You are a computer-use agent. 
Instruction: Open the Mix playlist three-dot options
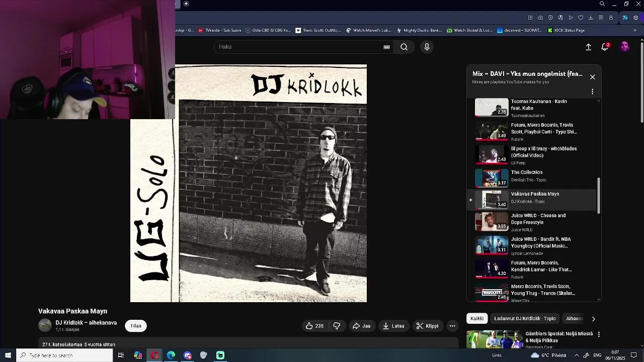tap(592, 92)
